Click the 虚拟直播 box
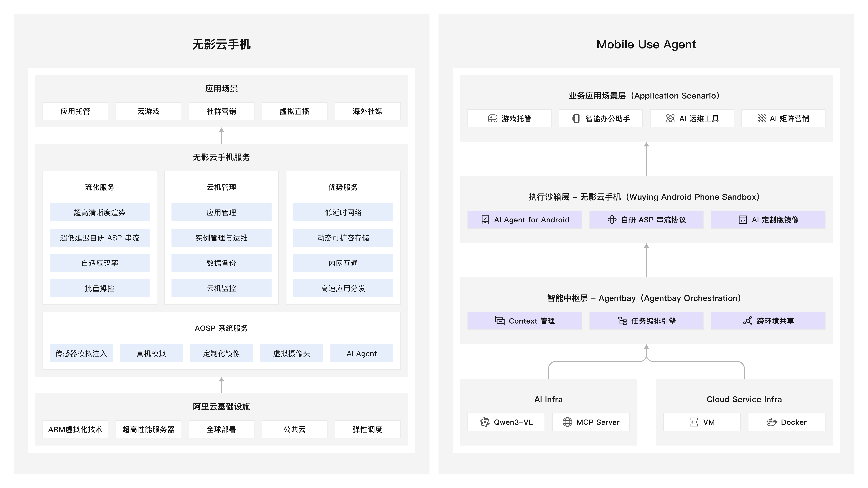 tap(294, 111)
